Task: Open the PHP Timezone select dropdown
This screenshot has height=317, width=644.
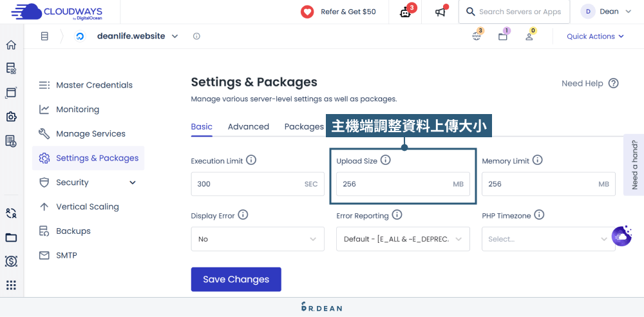Action: 548,239
